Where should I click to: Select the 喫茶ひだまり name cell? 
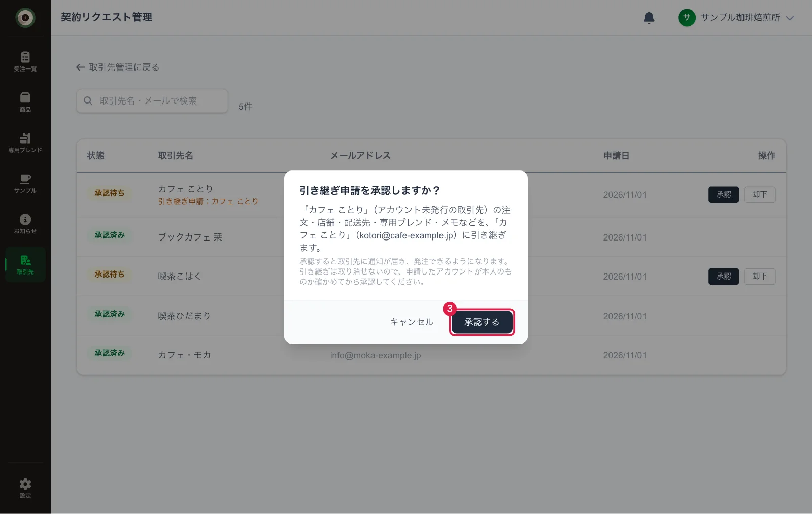click(184, 316)
